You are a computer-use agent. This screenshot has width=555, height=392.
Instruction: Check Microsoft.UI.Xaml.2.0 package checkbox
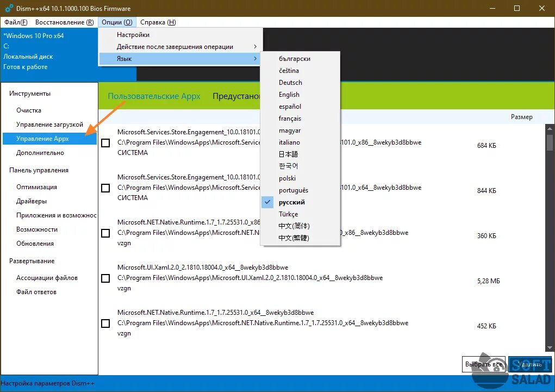(105, 278)
